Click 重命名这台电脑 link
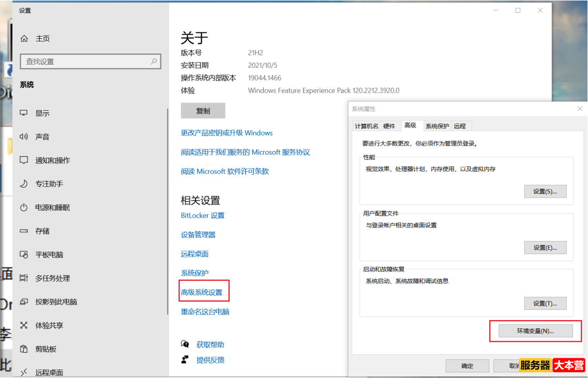588x378 pixels. tap(205, 312)
